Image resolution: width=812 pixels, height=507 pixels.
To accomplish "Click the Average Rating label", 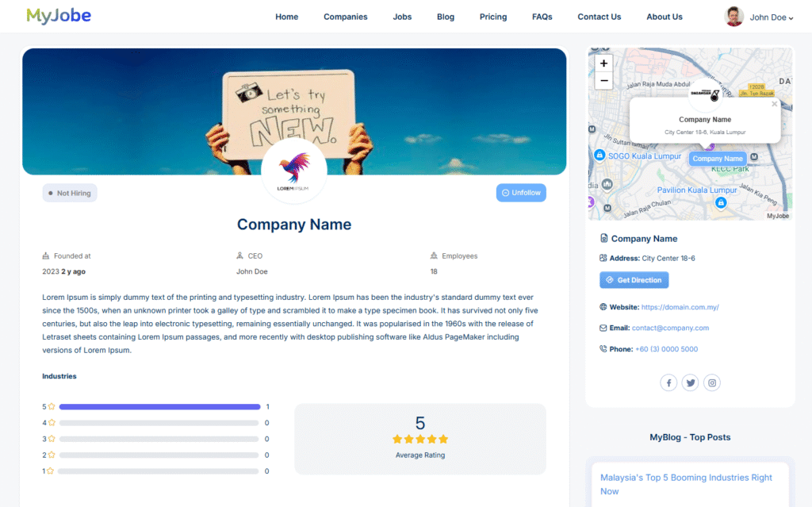I will pos(420,455).
